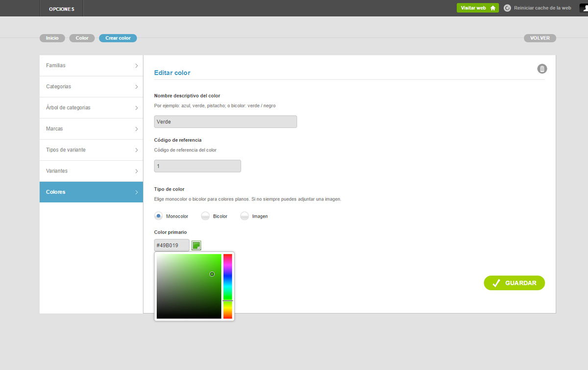Click the color name field containing Verde
The image size is (588, 370).
click(225, 122)
